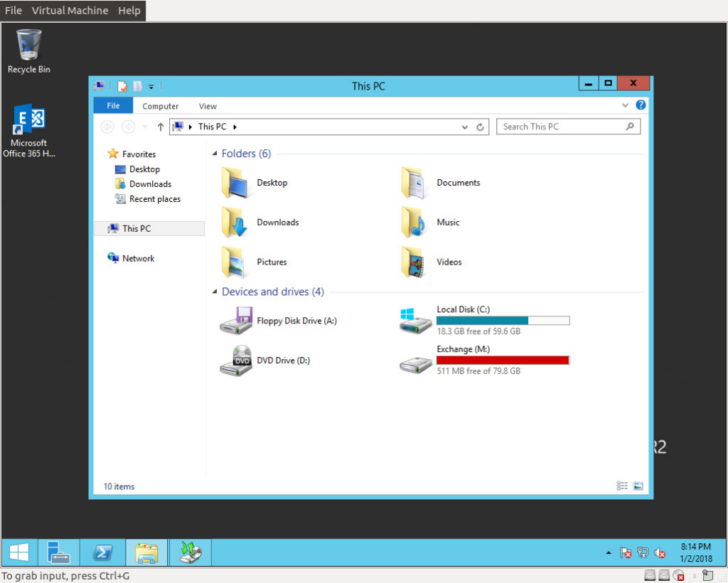The width and height of the screenshot is (728, 583).
Task: Select Floppy Disk Drive (A:)
Action: [x=279, y=321]
